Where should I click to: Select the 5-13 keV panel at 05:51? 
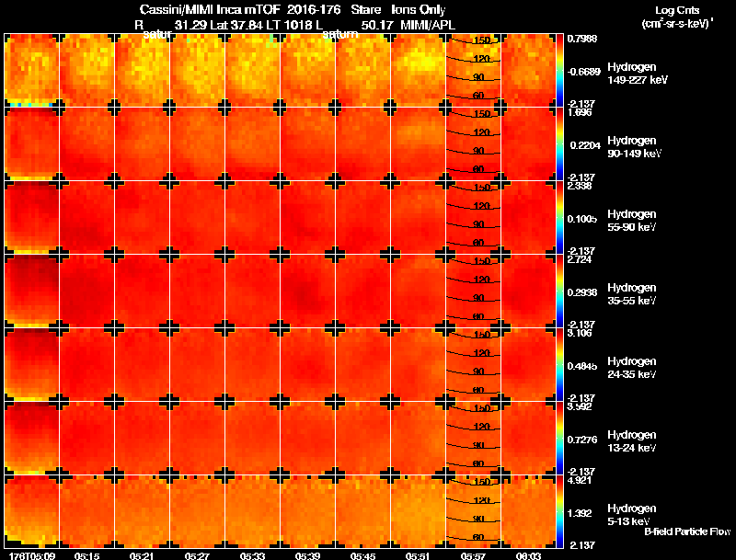[418, 511]
